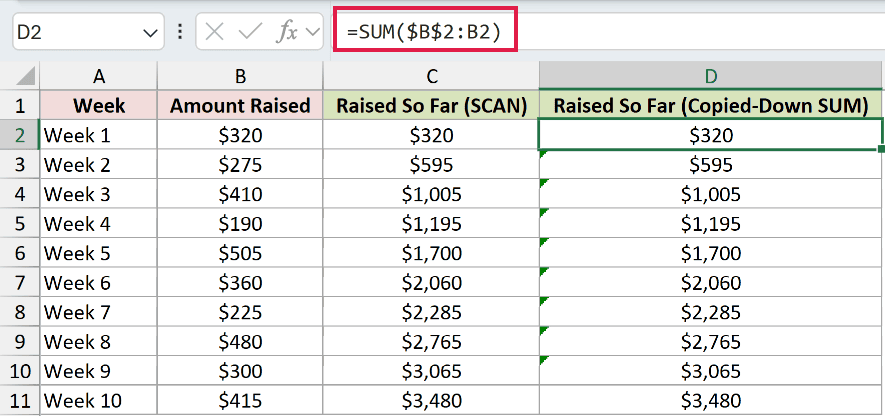Image resolution: width=885 pixels, height=416 pixels.
Task: Click the $410 amount cell
Action: point(240,194)
